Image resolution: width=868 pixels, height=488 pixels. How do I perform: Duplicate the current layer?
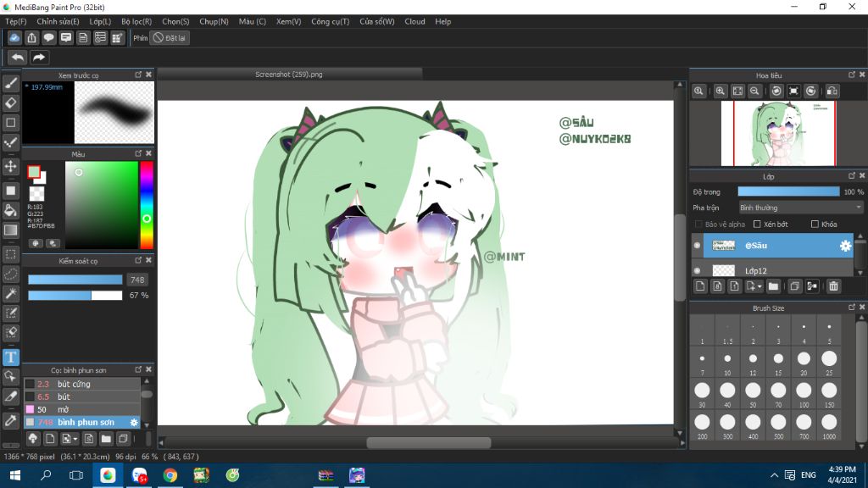[x=794, y=286]
